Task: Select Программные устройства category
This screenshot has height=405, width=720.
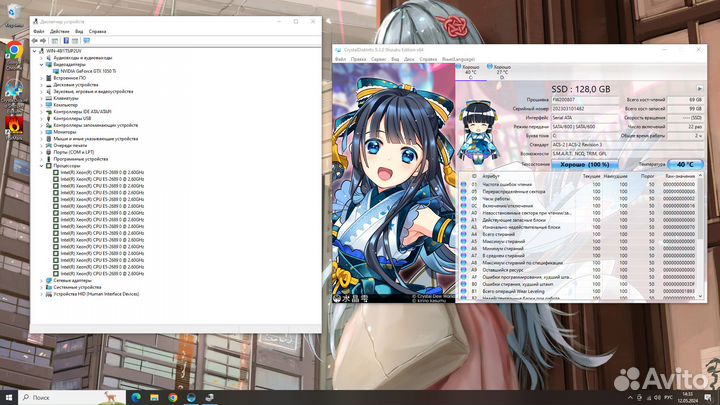Action: coord(81,159)
